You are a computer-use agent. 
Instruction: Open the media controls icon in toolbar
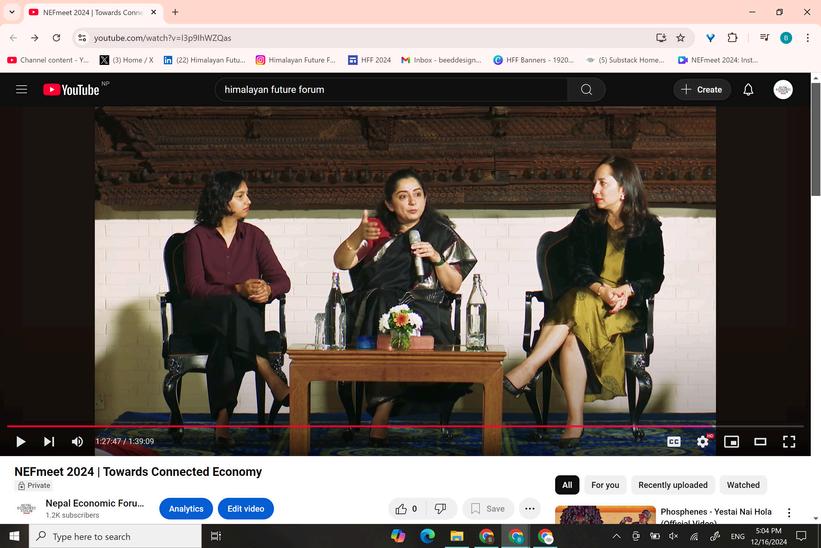764,38
